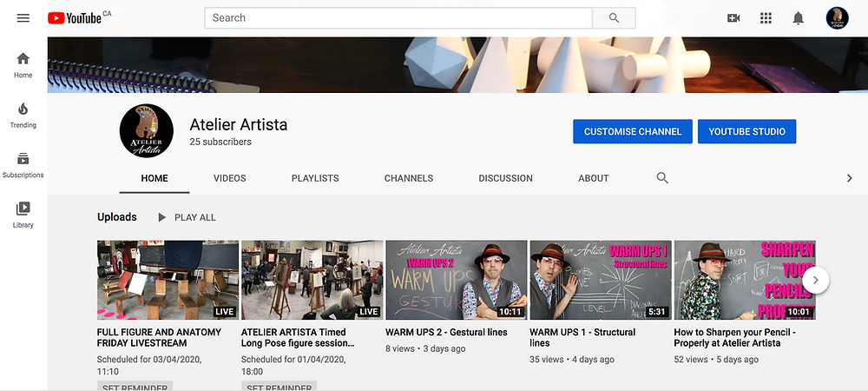
Task: Click in the Search input field
Action: pyautogui.click(x=398, y=17)
